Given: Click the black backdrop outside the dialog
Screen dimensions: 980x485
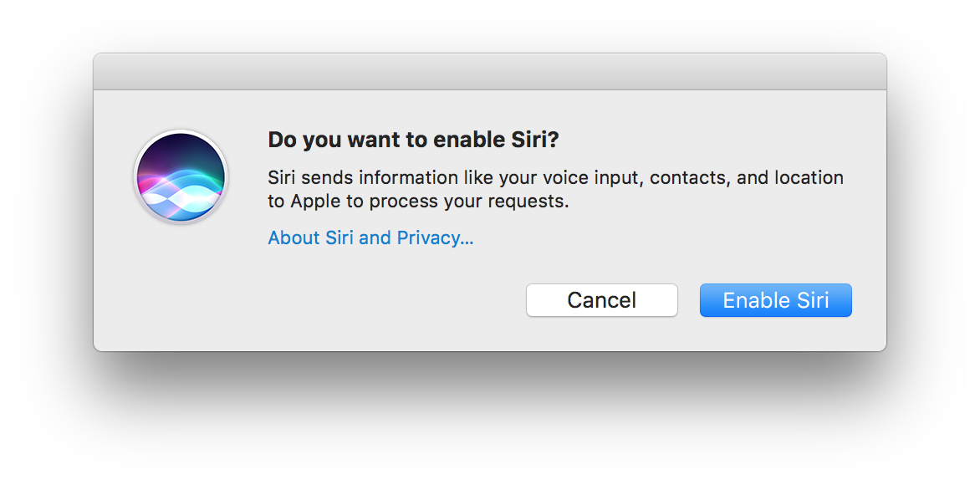Looking at the screenshot, I should click(x=489, y=418).
